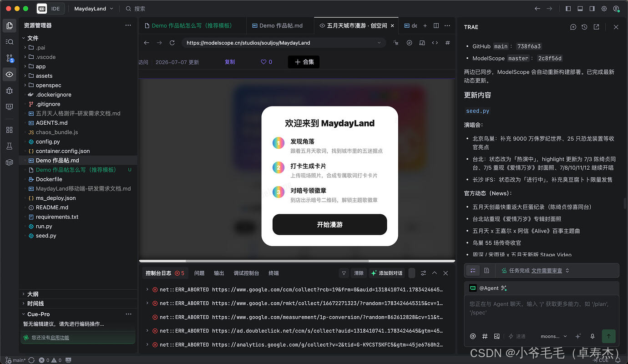The image size is (628, 364).
Task: Open the 问题 panel tab
Action: click(199, 273)
